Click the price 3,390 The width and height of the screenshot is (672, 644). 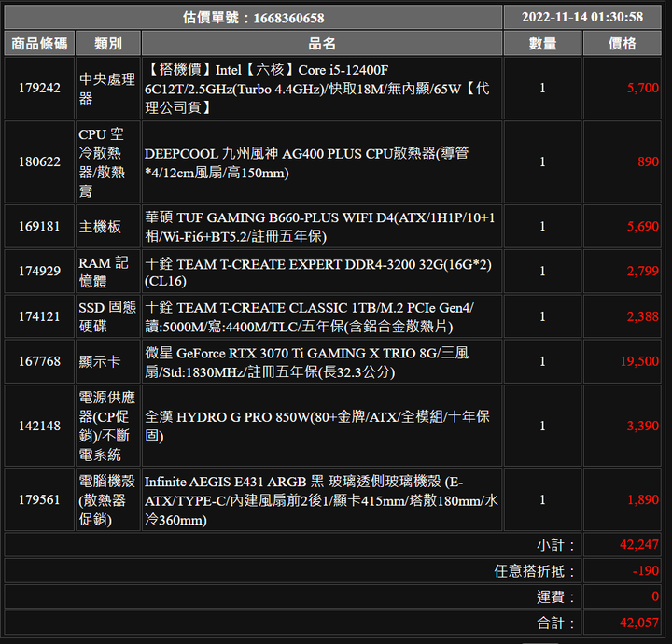tap(642, 426)
